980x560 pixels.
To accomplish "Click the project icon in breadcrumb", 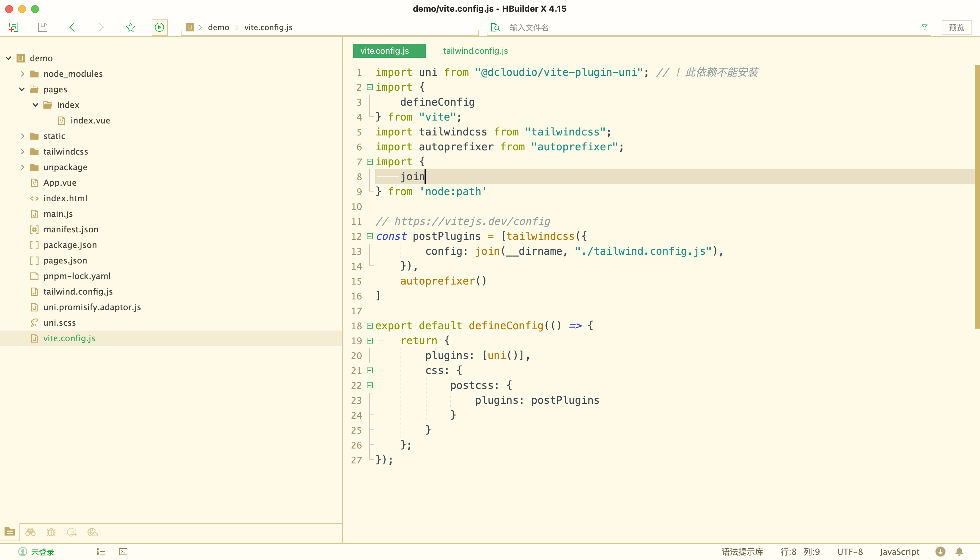I will [x=190, y=27].
